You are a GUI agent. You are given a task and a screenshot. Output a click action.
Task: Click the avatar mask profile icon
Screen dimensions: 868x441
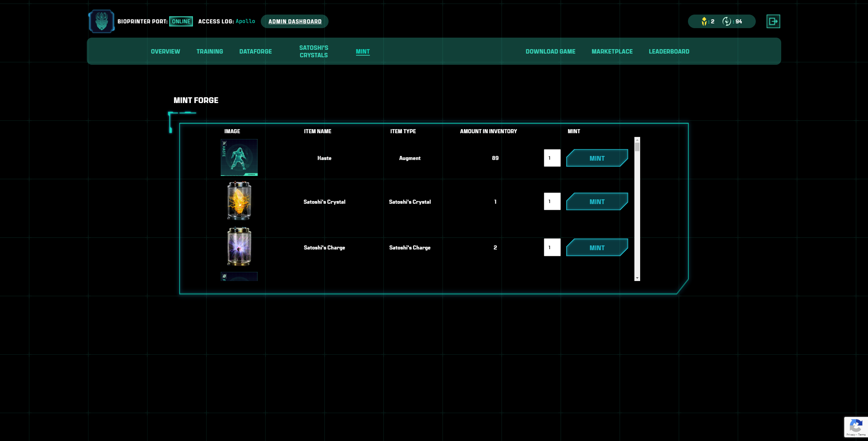(x=101, y=21)
